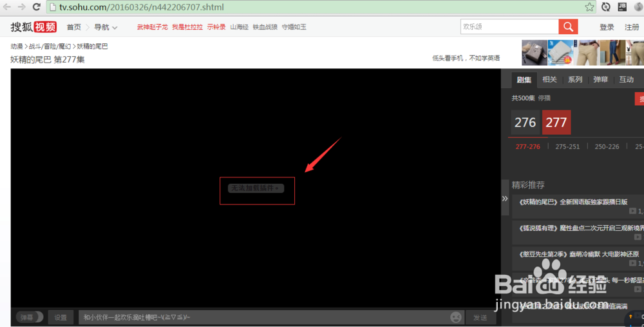
Task: Bookmark page with the star icon
Action: tap(589, 7)
